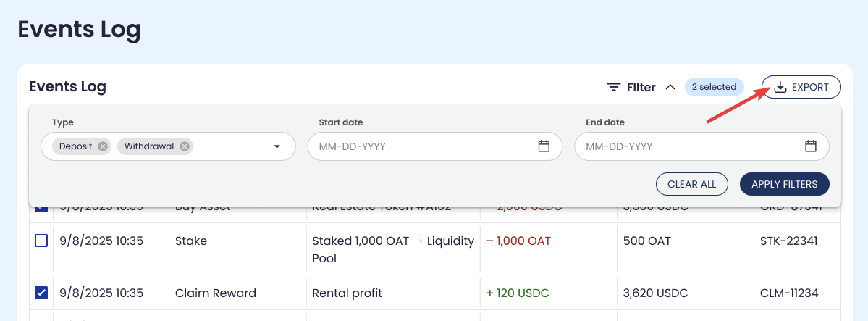The width and height of the screenshot is (868, 321).
Task: Select the STK-22341 transaction ID
Action: [788, 241]
